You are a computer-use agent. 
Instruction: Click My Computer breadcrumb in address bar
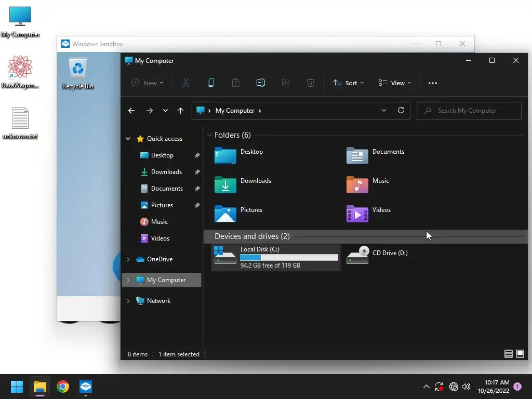tap(235, 111)
